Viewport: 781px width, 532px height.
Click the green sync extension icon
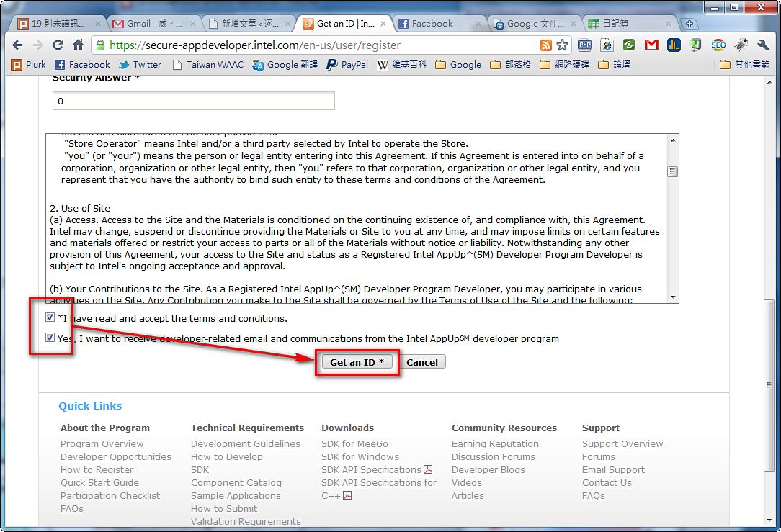point(629,45)
